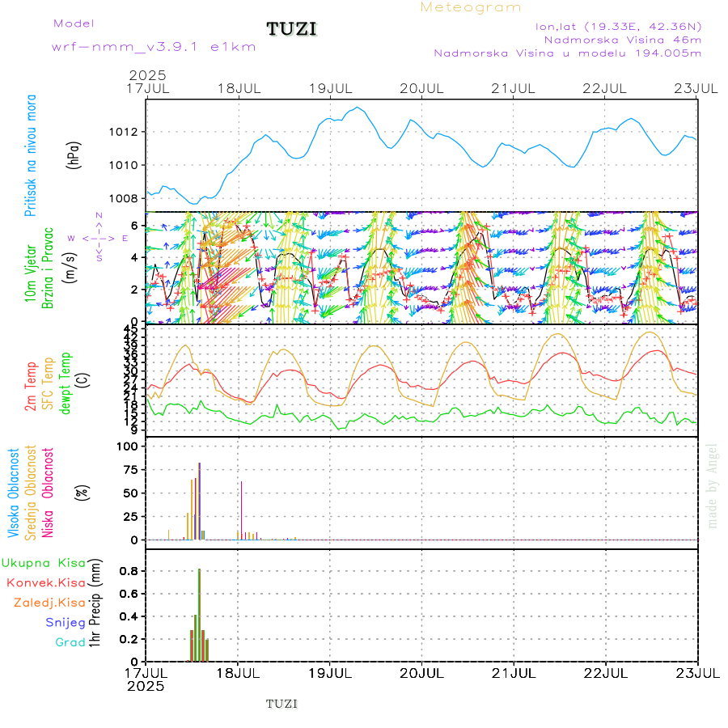Click the green 'dewpt Temp' legend label
This screenshot has height=728, width=728.
tap(66, 383)
